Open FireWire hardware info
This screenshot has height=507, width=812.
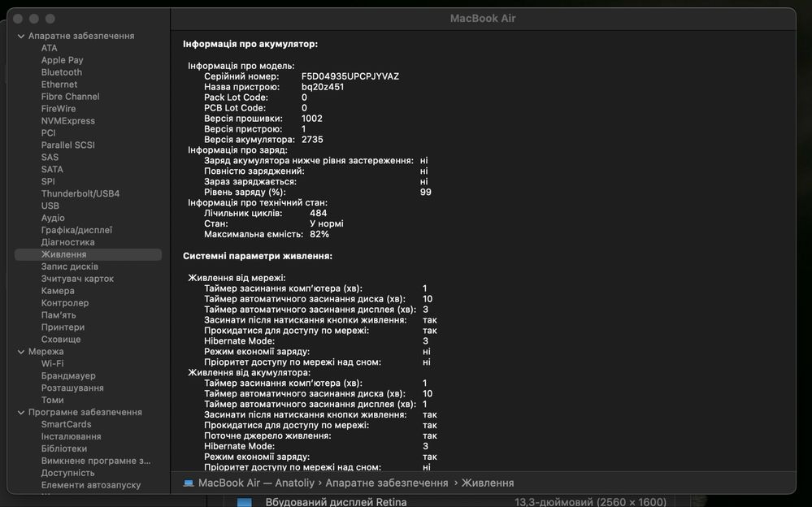[59, 109]
